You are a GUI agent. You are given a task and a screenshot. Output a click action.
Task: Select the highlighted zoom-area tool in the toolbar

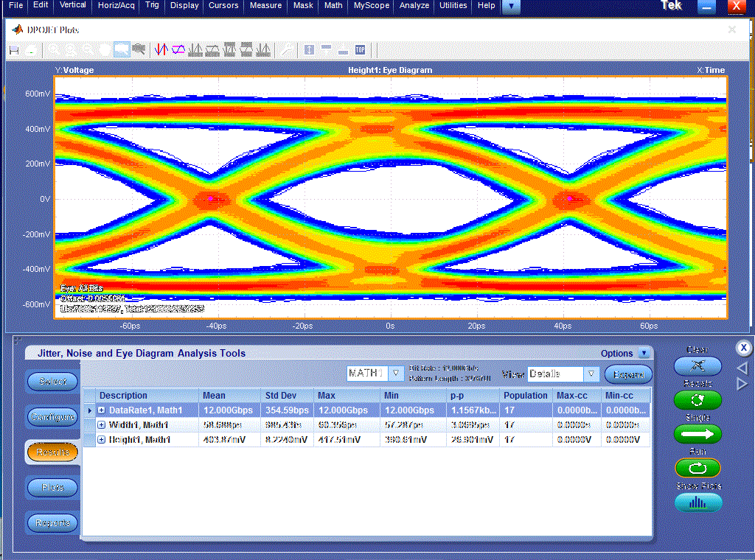point(122,49)
